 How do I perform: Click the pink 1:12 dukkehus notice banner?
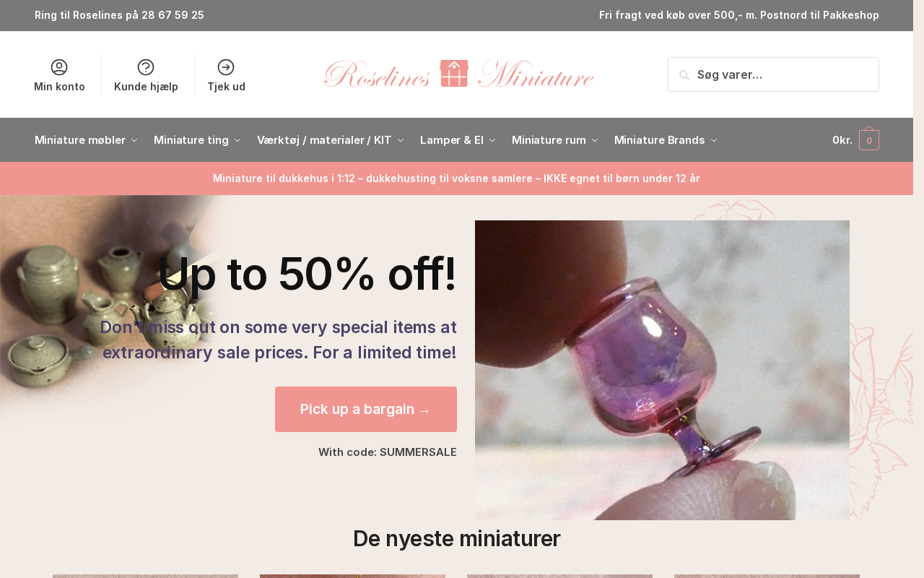pyautogui.click(x=456, y=178)
